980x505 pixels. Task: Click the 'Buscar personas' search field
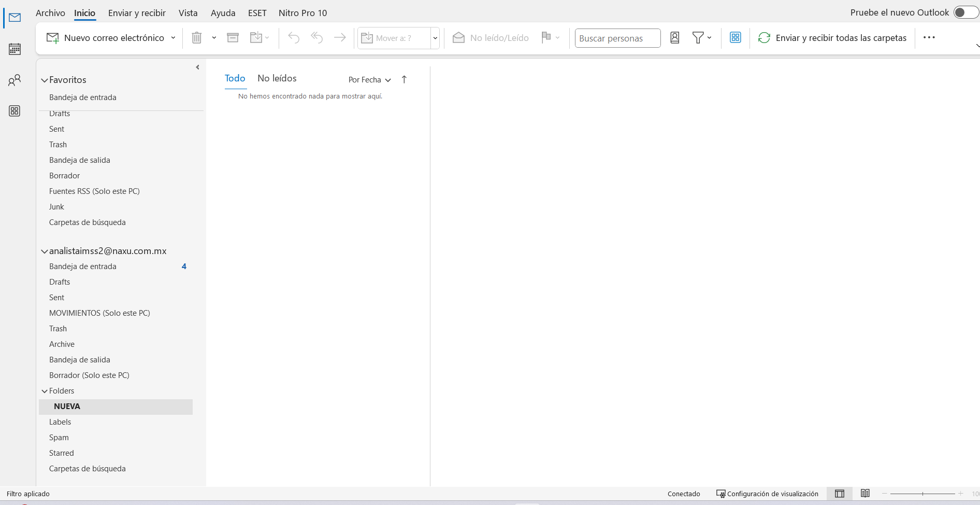pyautogui.click(x=617, y=38)
